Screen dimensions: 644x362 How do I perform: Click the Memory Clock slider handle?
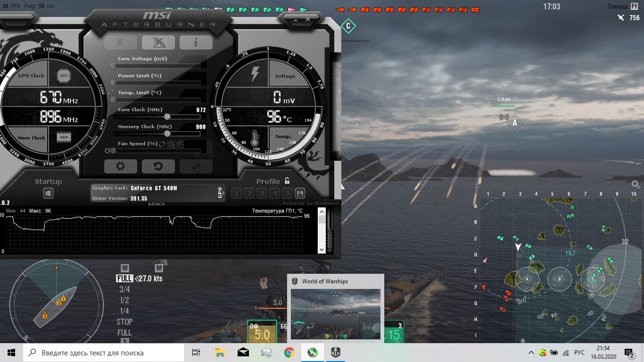[167, 133]
